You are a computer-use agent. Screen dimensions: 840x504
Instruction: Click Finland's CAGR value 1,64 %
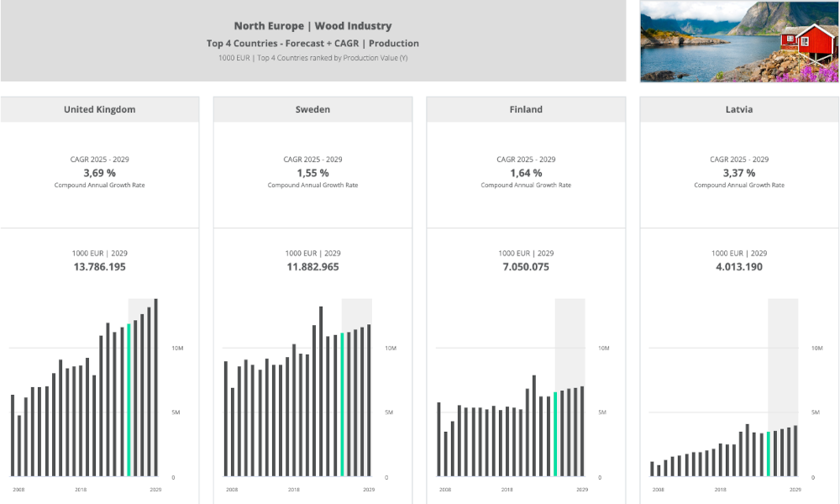click(x=526, y=173)
